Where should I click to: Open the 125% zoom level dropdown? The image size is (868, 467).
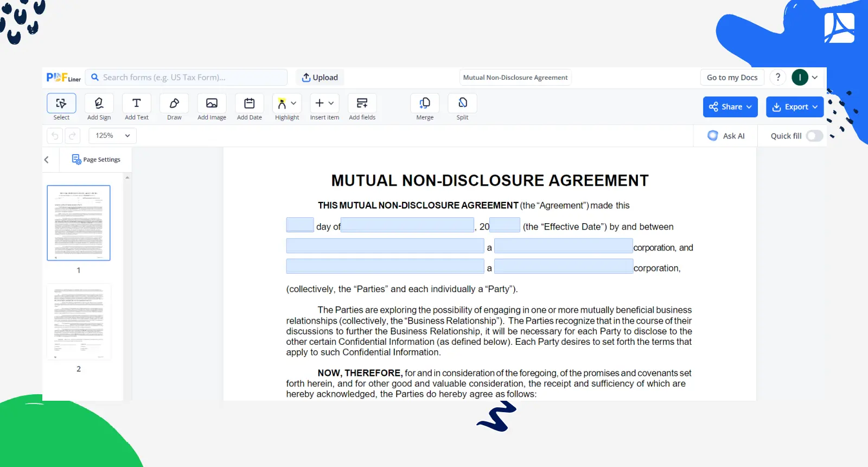pyautogui.click(x=112, y=136)
